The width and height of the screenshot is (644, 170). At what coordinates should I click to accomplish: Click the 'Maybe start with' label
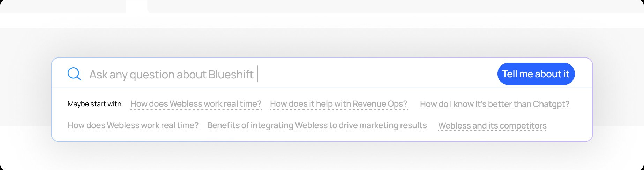pos(95,104)
